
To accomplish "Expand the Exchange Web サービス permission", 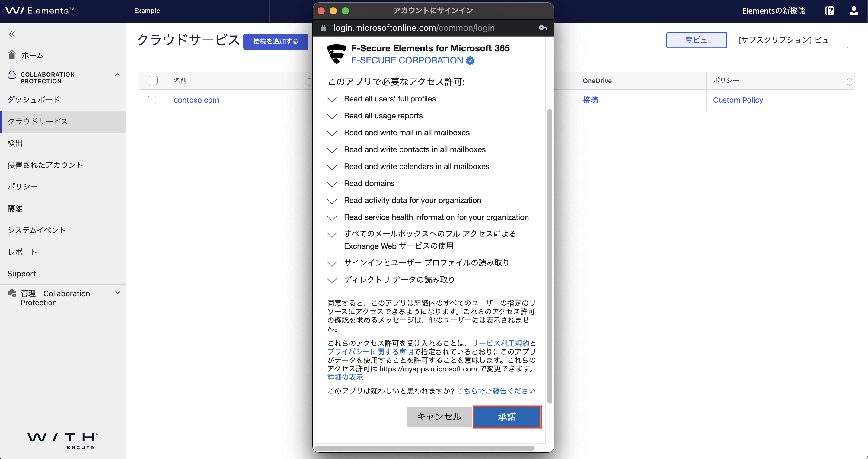I will pyautogui.click(x=332, y=235).
